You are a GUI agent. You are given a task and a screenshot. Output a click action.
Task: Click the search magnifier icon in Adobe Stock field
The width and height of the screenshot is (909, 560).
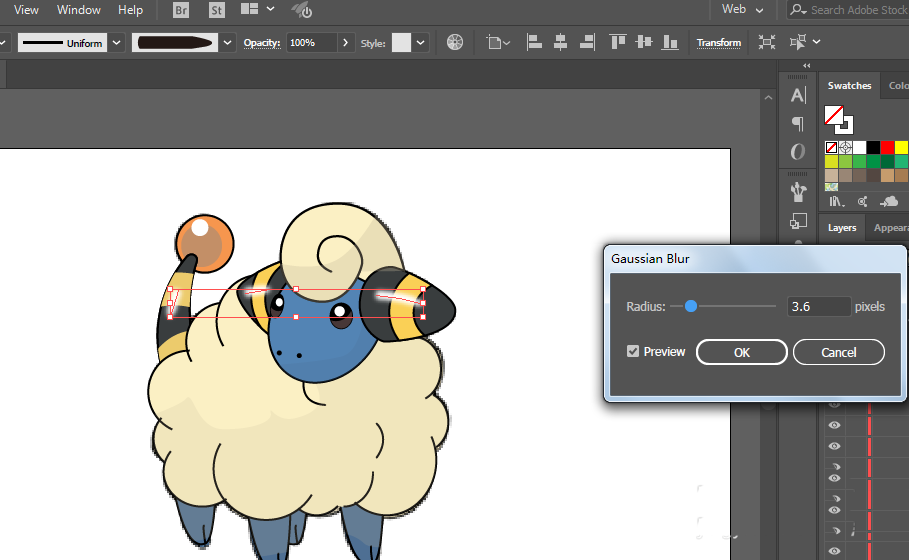pyautogui.click(x=799, y=10)
